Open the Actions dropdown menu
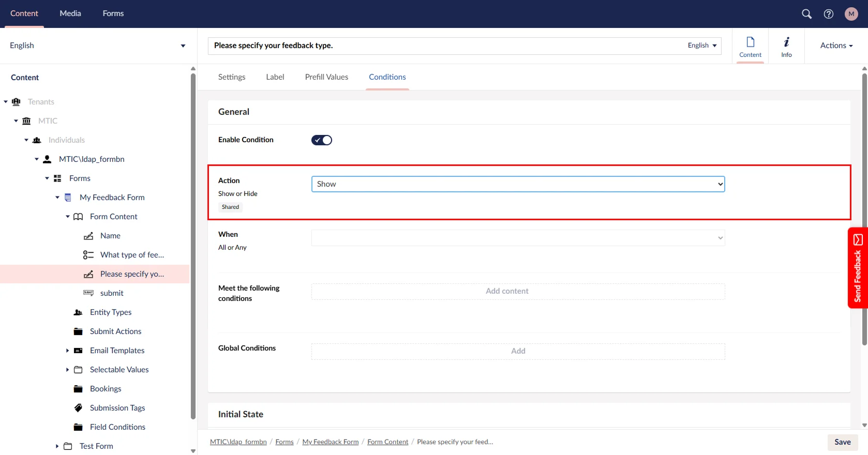The image size is (868, 455). 836,45
